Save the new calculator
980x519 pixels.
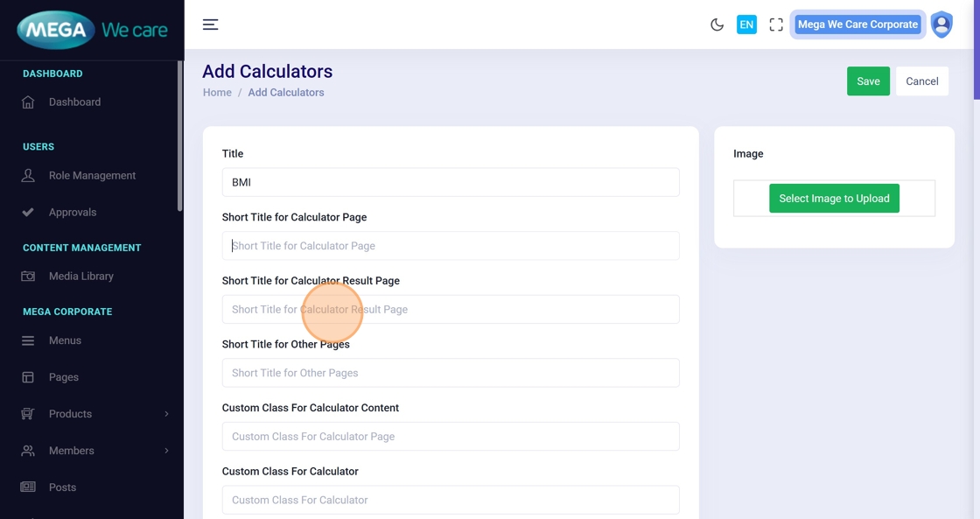(x=868, y=81)
